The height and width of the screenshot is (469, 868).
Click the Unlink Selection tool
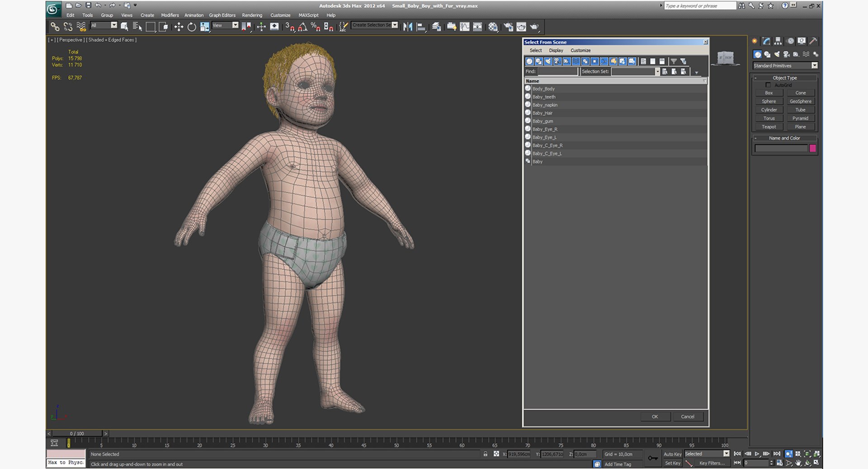pos(68,27)
